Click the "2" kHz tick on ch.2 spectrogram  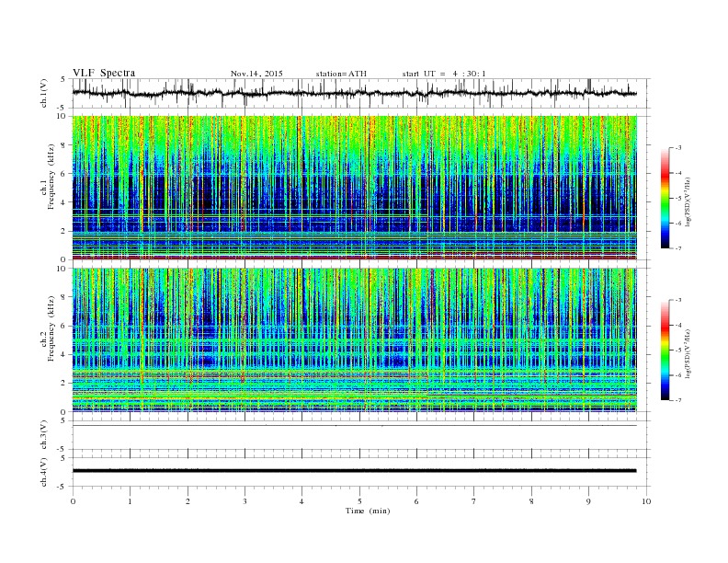click(x=63, y=384)
